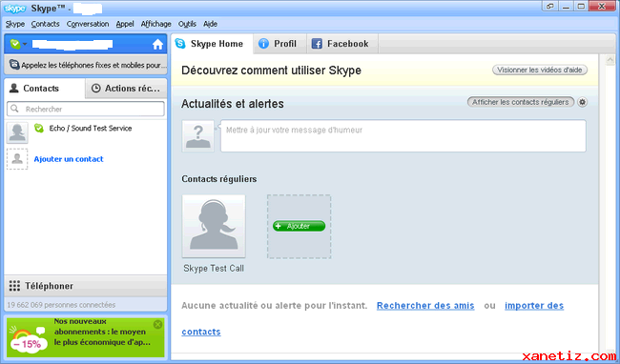Open the Contacts menu in the menu bar
620x364 pixels.
click(45, 24)
